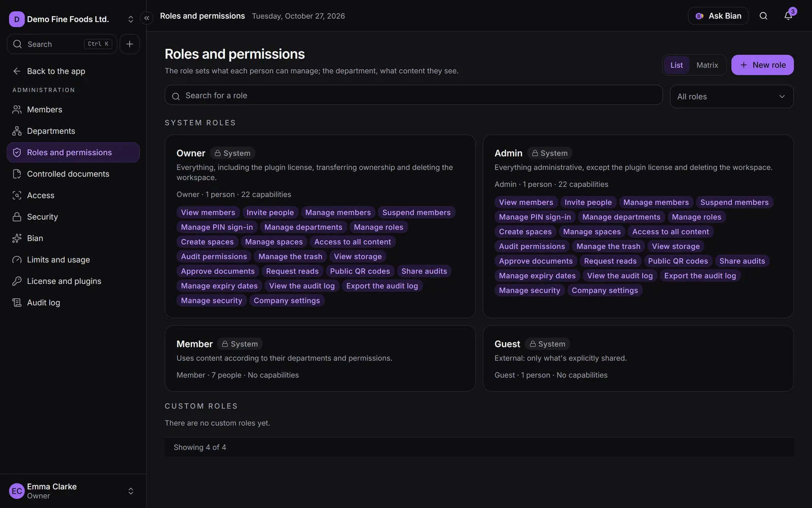
Task: Click the back arrow icon in sidebar
Action: coord(17,71)
